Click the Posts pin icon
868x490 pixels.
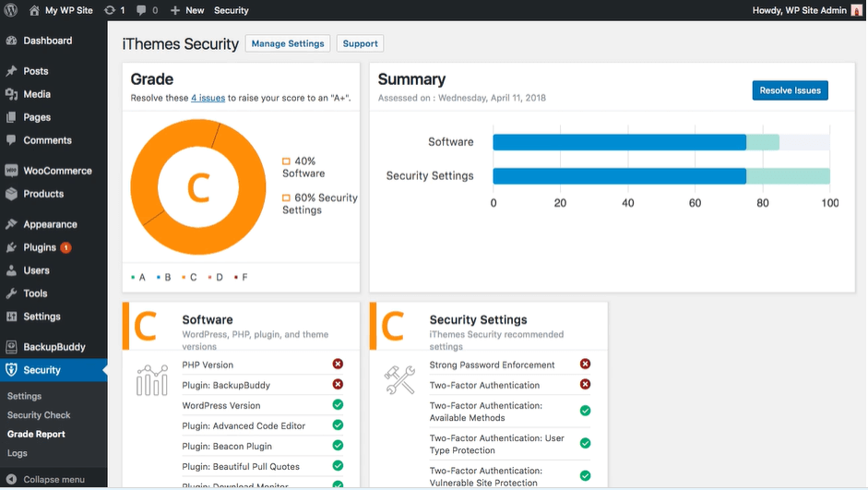[x=11, y=71]
